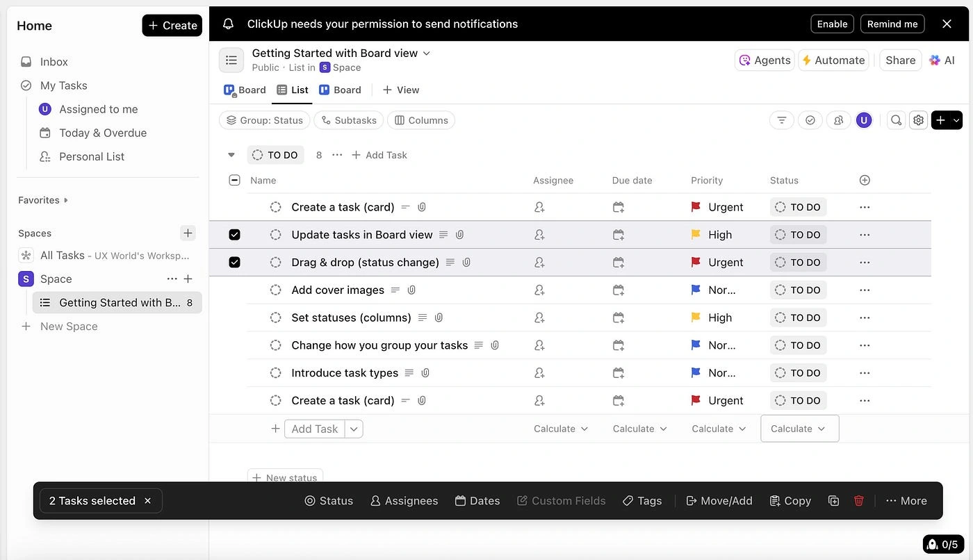
Task: Dismiss the notification banner with X
Action: pyautogui.click(x=947, y=24)
